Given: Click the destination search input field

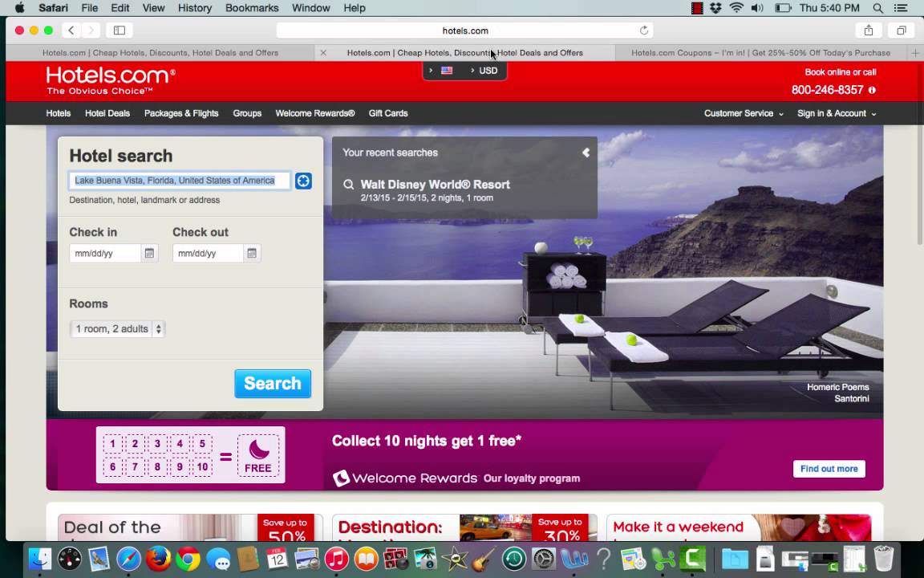Looking at the screenshot, I should click(x=180, y=181).
